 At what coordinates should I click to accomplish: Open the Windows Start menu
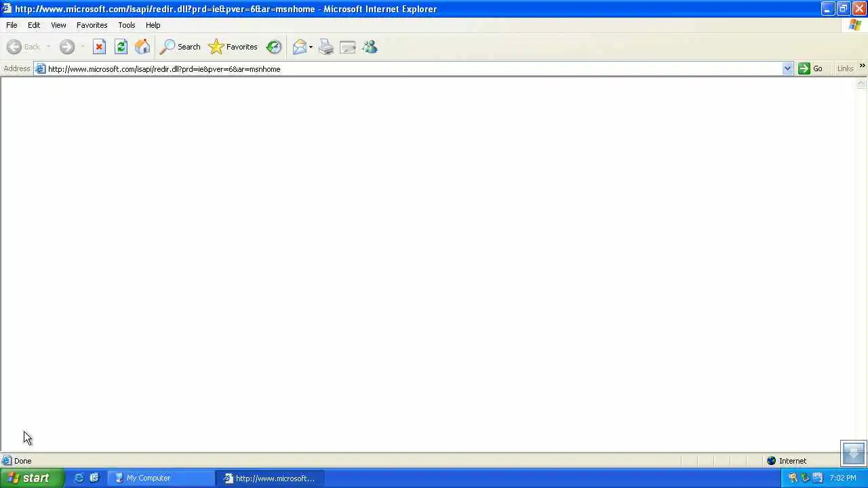point(32,478)
